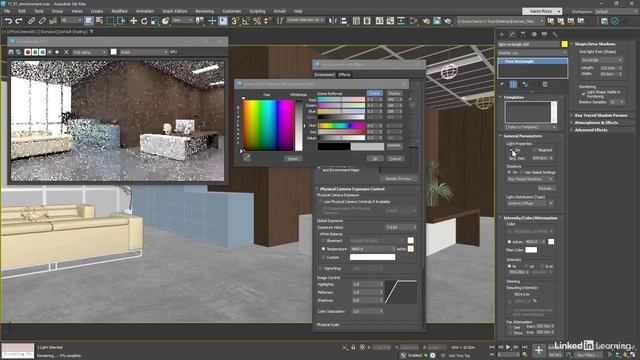Toggle Light Properties On checkbox

coord(511,150)
